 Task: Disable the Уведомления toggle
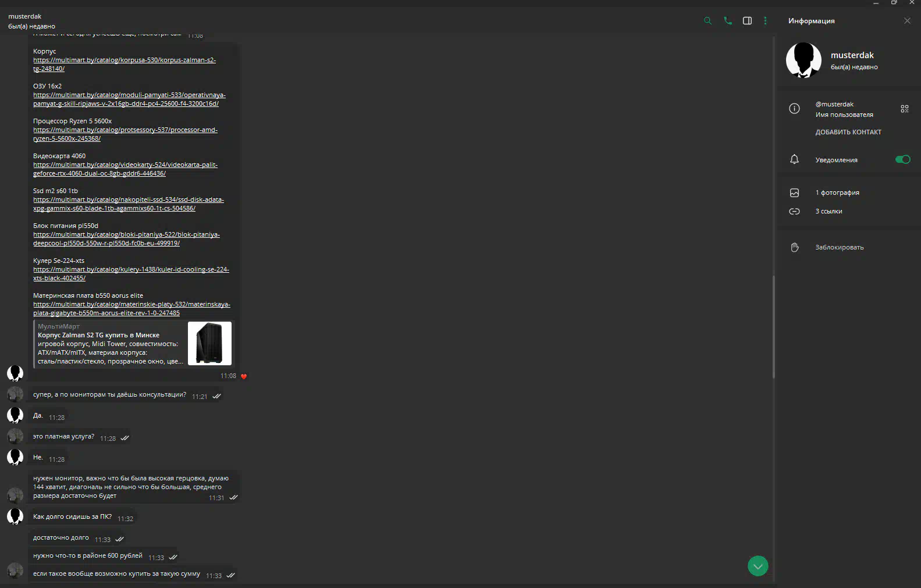902,159
